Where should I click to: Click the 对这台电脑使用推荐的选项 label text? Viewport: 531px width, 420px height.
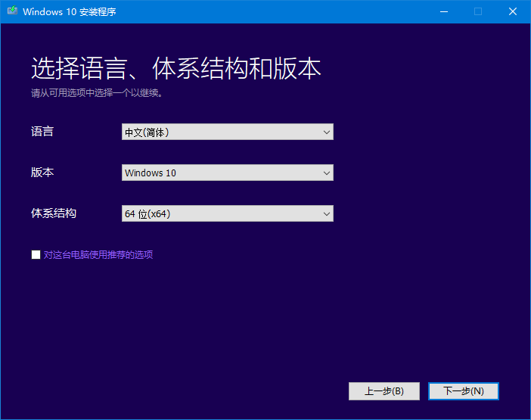(98, 255)
